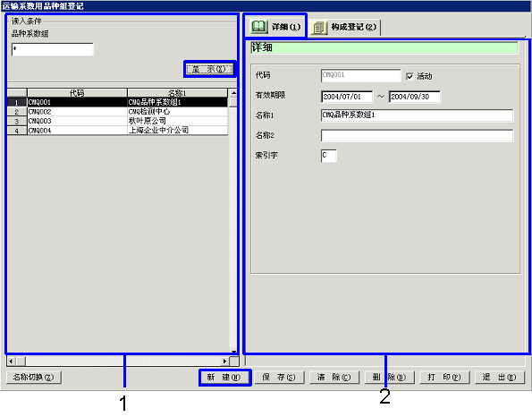
Task: Click the 保存 (S) button
Action: 280,377
